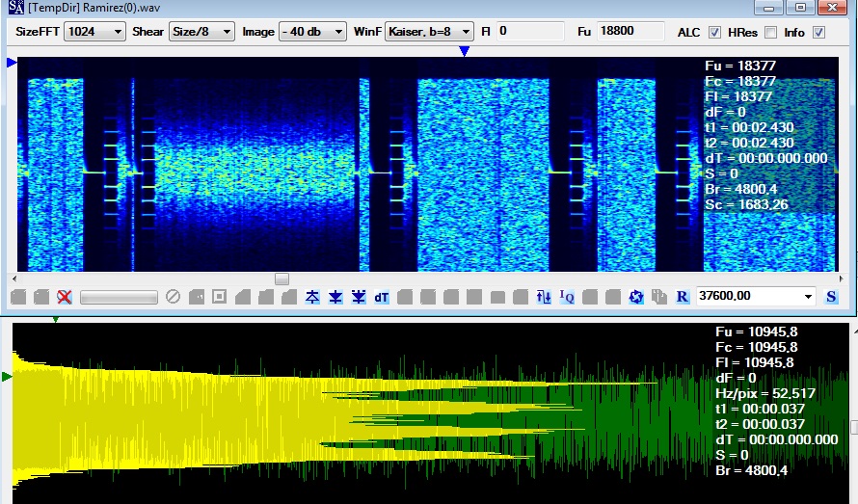Click the scrollbar left arrow under spectrogram
858x504 pixels.
pos(13,279)
